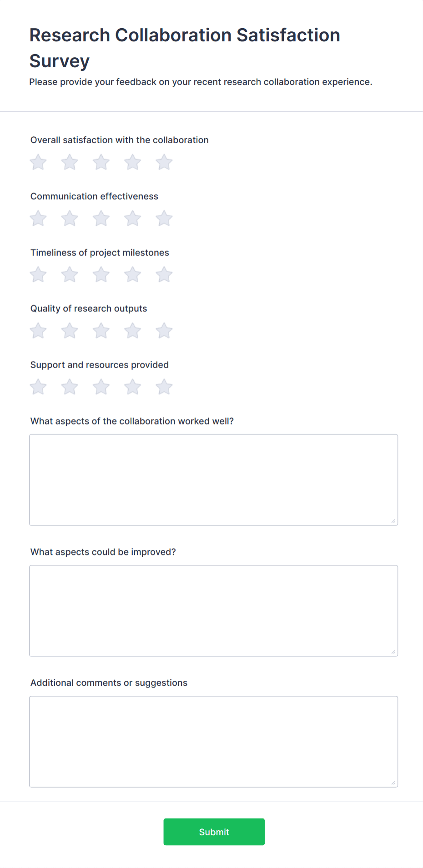Click into the 'worked well' comment box
This screenshot has width=423, height=868.
click(x=213, y=479)
